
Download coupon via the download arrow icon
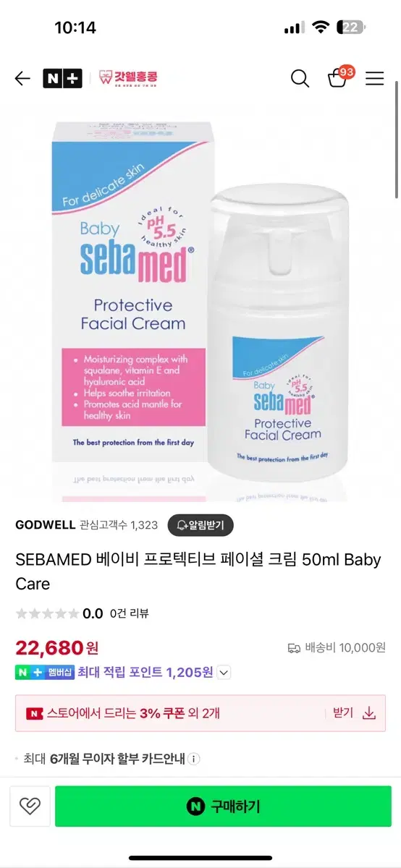coord(369,713)
